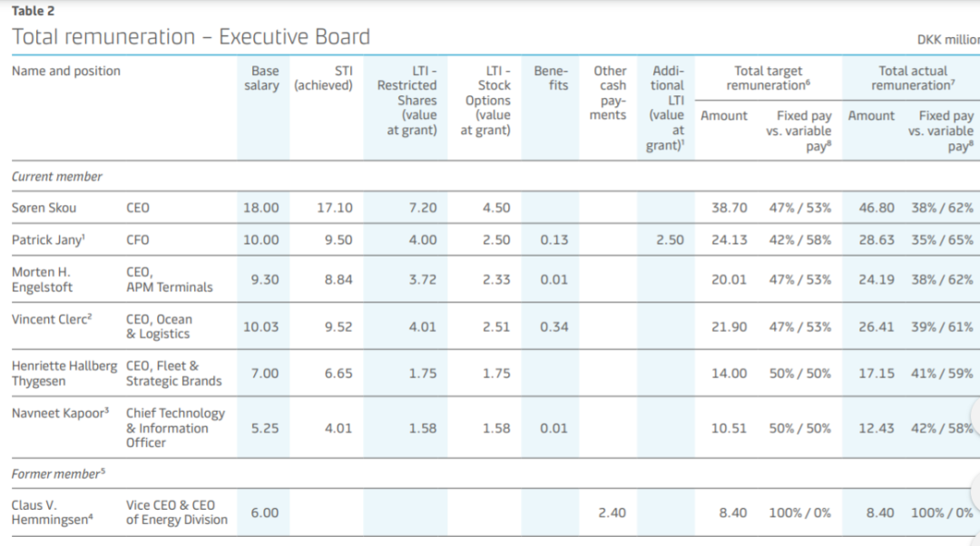Click Navneet Kapoor's 'Chief Technology & Information Officer' position
Viewport: 980px width, 546px height.
[175, 427]
